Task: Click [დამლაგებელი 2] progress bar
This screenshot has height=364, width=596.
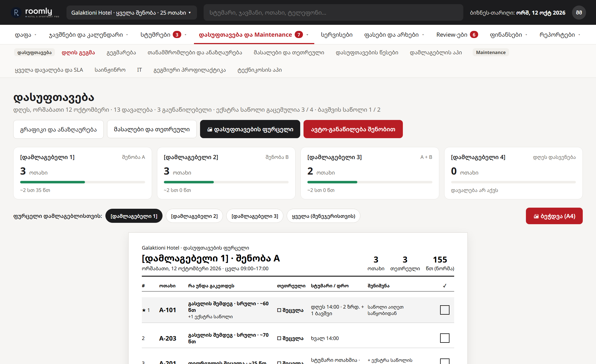Action: (x=226, y=182)
